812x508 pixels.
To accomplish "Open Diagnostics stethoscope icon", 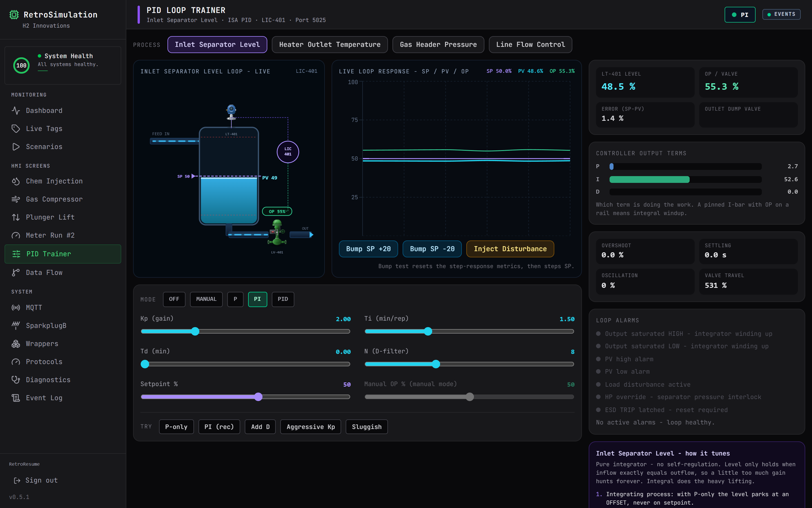I will [x=16, y=380].
